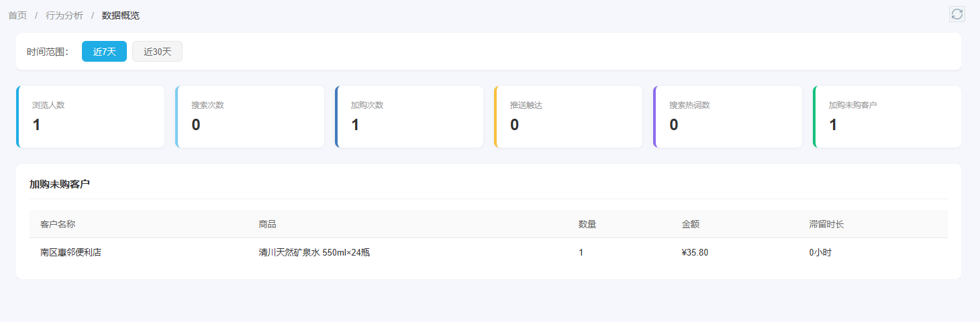The width and height of the screenshot is (980, 322).
Task: Click product 清川天然矿泉水 550ml×24瓶
Action: coord(314,253)
